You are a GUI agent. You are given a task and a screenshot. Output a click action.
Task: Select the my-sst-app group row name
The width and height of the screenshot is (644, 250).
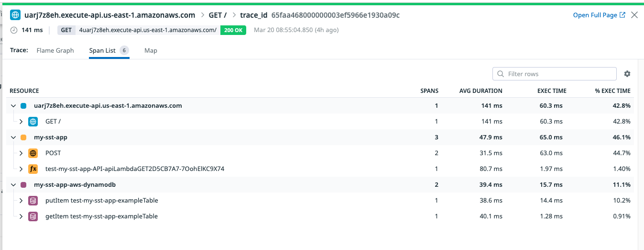pos(51,137)
